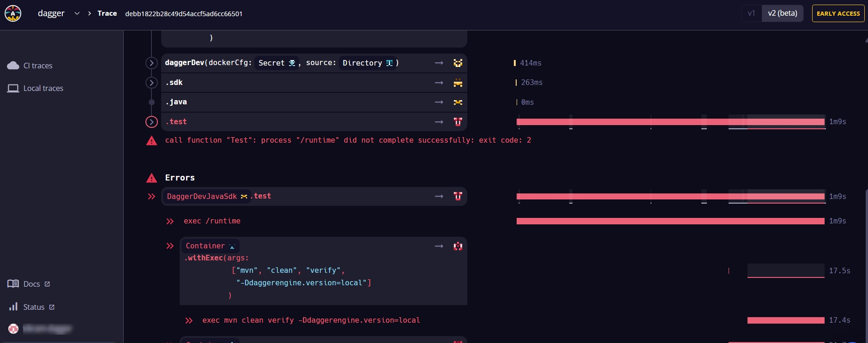
Task: Click the exec /runtime 1m9s timeline bar
Action: coord(670,221)
